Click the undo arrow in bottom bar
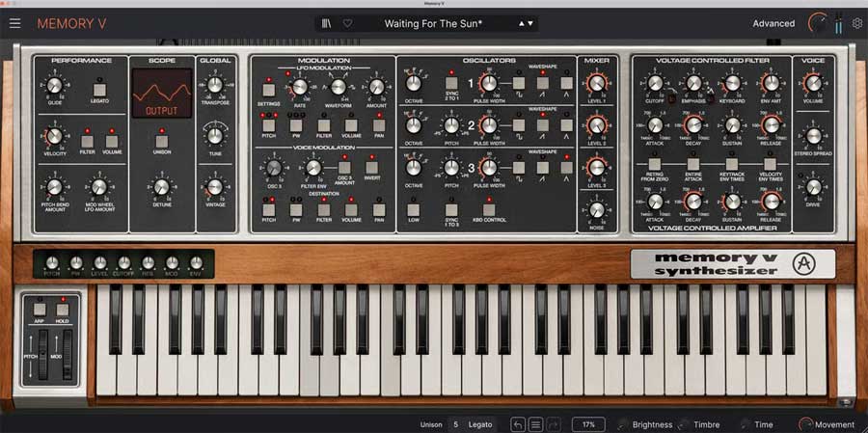The height and width of the screenshot is (433, 868). [518, 424]
